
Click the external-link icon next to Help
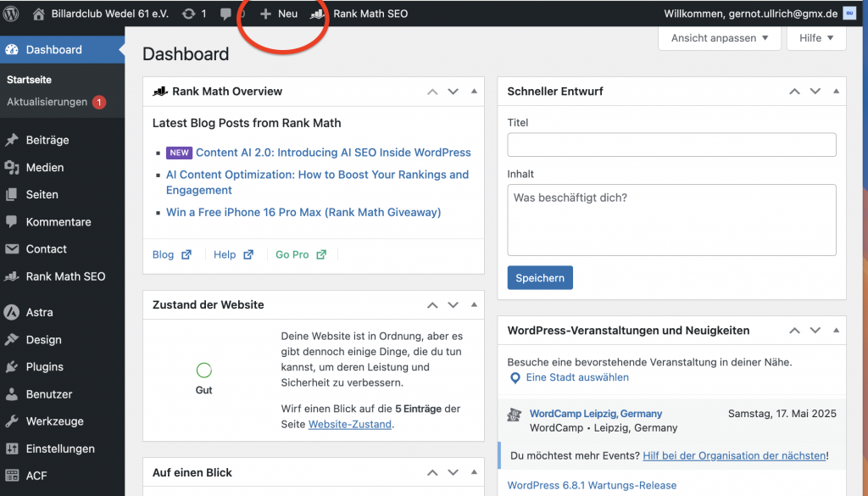click(x=248, y=254)
